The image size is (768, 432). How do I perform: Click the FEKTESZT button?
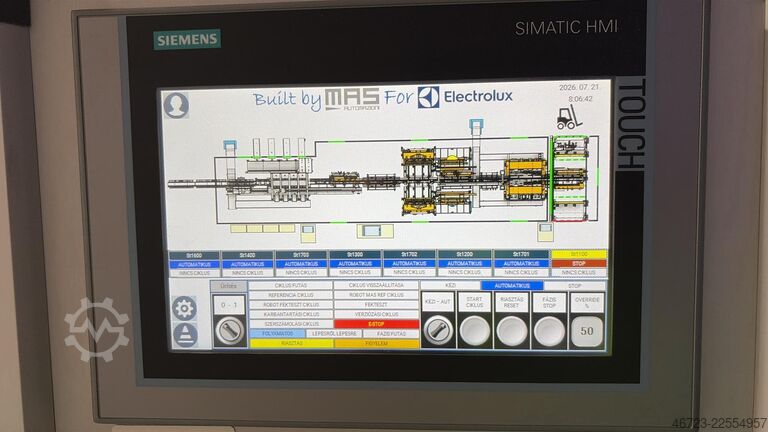click(x=376, y=305)
